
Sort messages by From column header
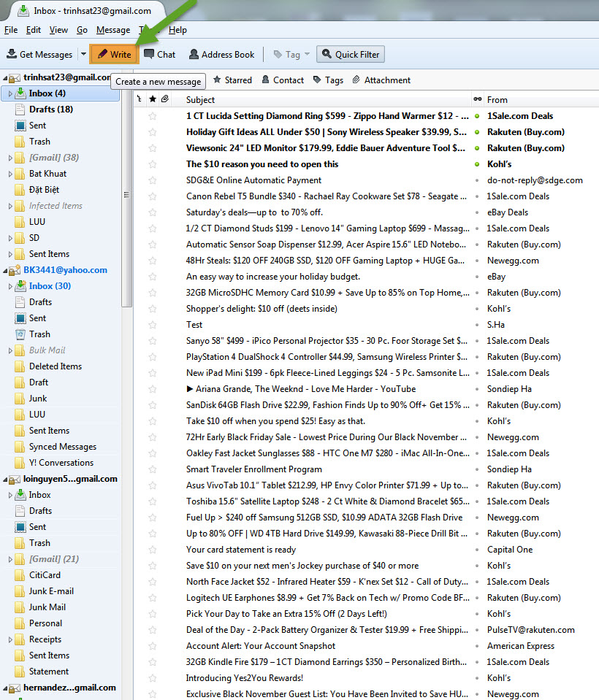tap(497, 99)
